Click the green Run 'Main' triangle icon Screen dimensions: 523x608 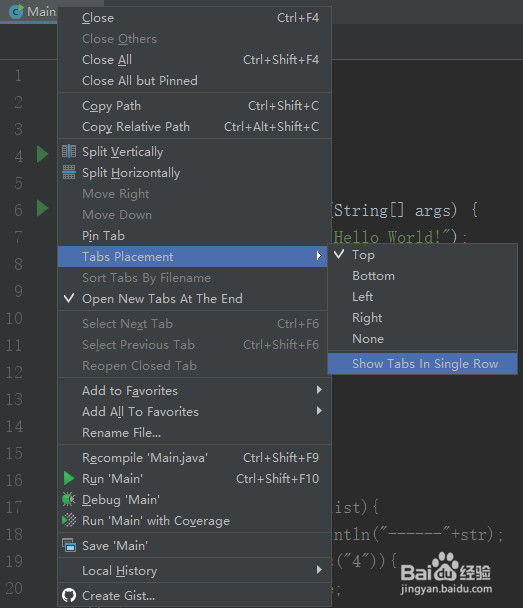tap(69, 478)
